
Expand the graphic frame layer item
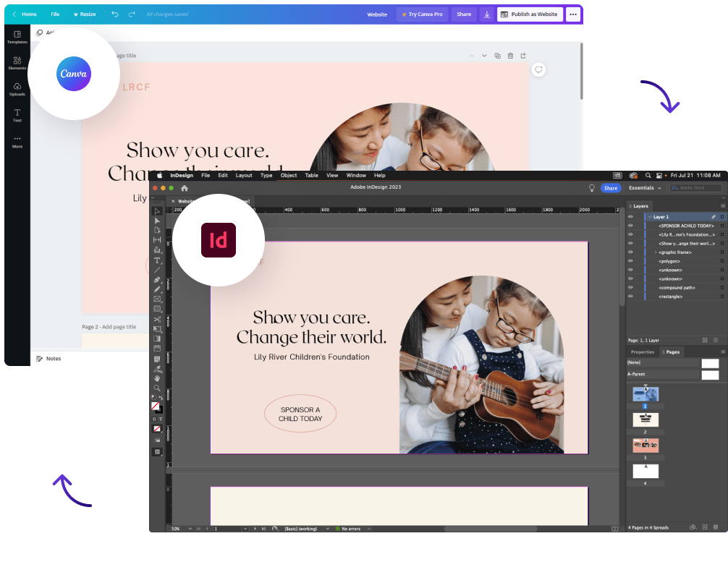coord(656,252)
